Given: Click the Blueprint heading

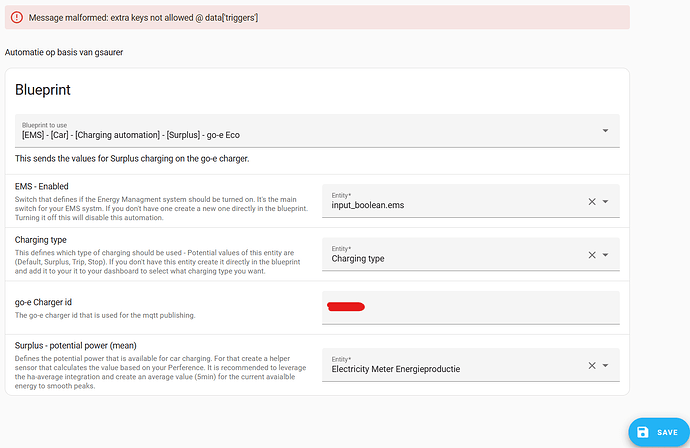Looking at the screenshot, I should coord(43,90).
